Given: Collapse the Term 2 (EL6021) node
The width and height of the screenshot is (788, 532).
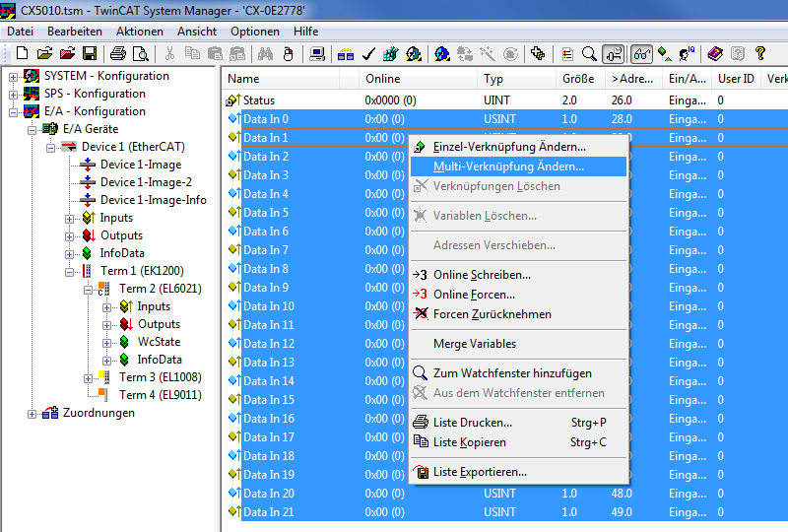Looking at the screenshot, I should click(88, 290).
